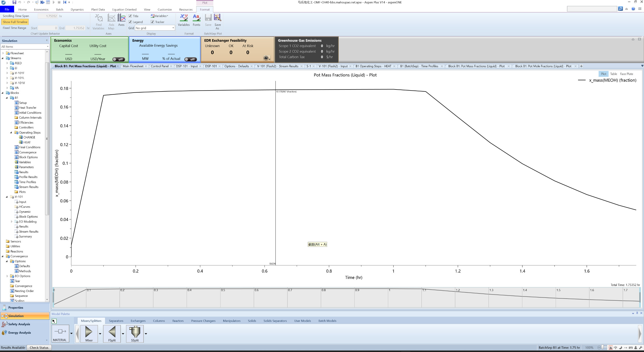Open the Fonts format icon

point(197,20)
